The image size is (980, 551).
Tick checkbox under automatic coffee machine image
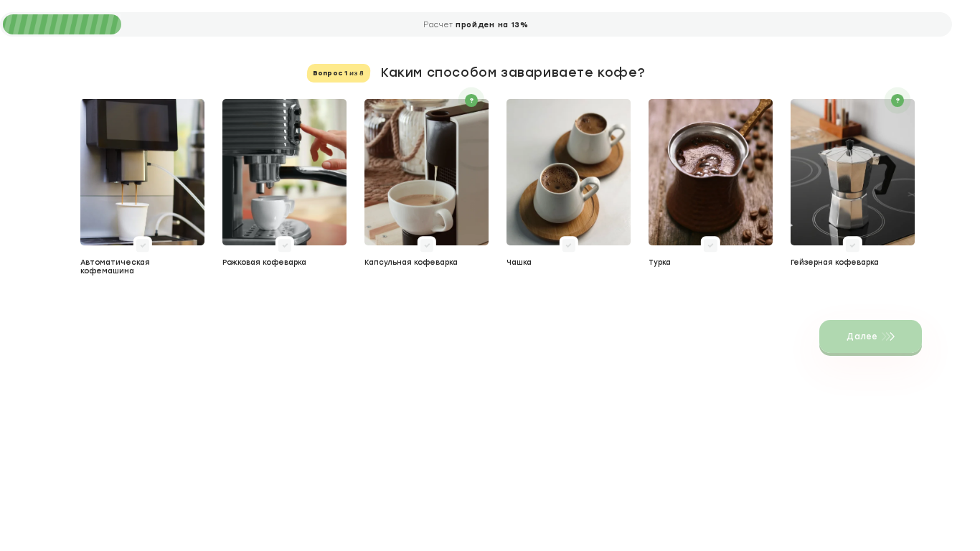tap(143, 245)
